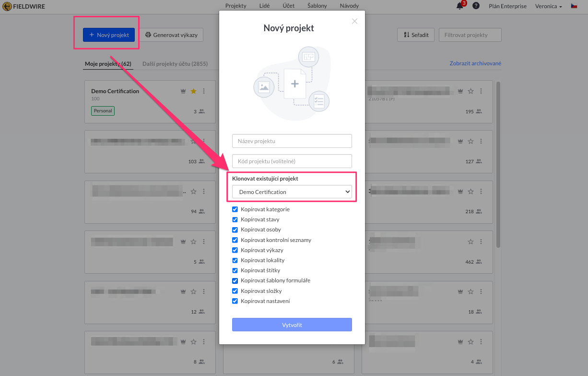Viewport: 588px width, 376px height.
Task: Uncheck Kopírovat šablony formuláře
Action: tap(235, 280)
